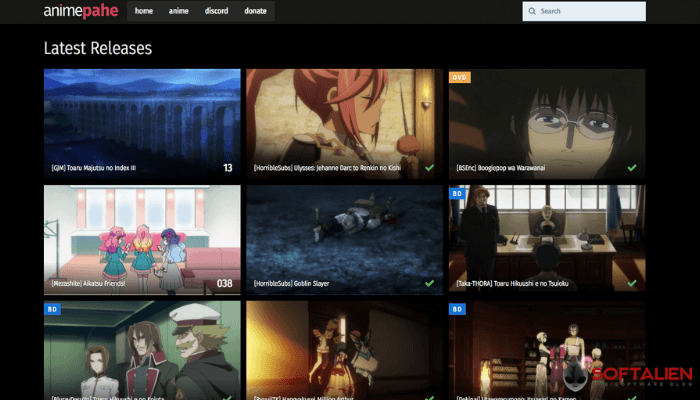This screenshot has height=400, width=700.
Task: Open Toaru Majutsu no Index III thumbnail
Action: (142, 124)
